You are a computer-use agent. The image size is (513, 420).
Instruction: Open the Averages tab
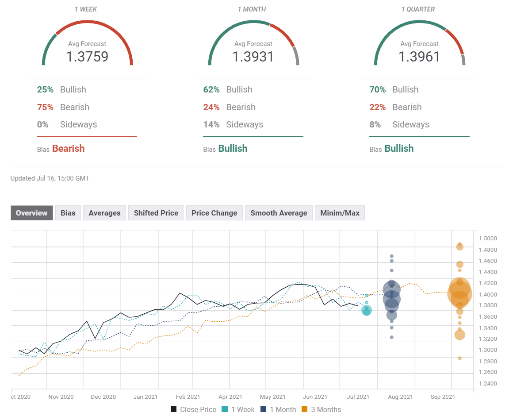pyautogui.click(x=104, y=213)
